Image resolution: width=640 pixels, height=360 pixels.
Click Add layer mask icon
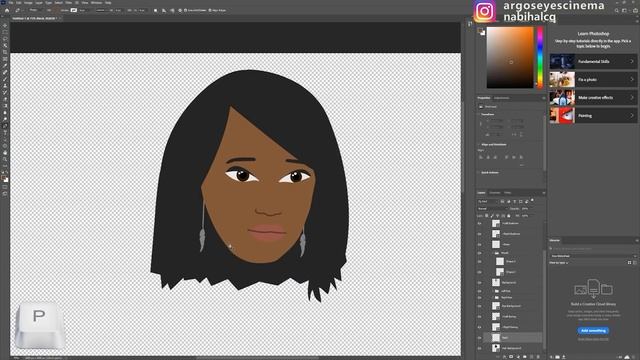[511, 357]
